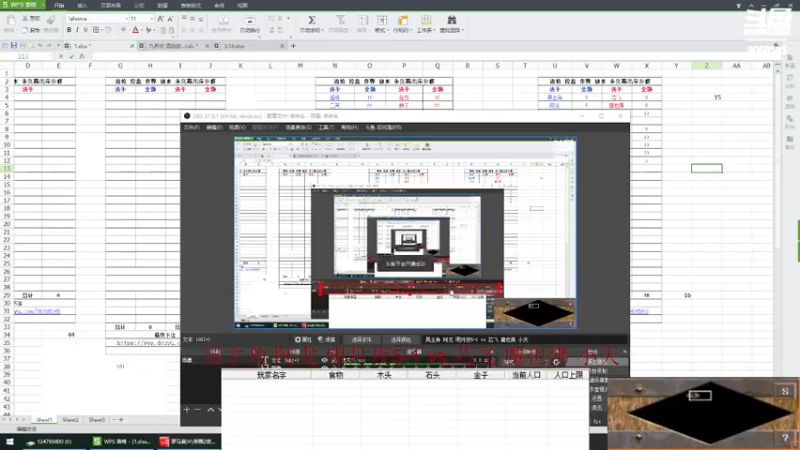Click the worksheet icon in WPS ribbon

(x=426, y=20)
